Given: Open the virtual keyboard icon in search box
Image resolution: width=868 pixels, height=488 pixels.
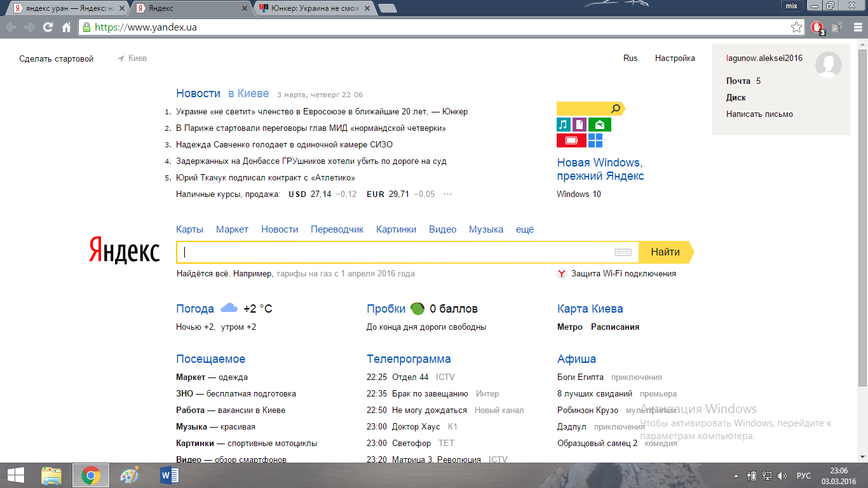Looking at the screenshot, I should tap(623, 252).
